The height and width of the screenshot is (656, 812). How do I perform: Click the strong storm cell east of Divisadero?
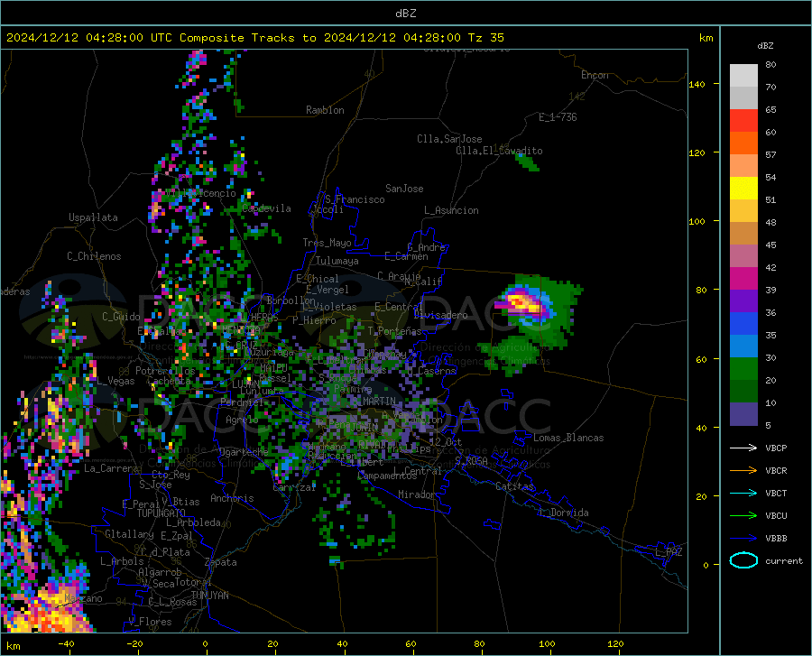coord(524,302)
